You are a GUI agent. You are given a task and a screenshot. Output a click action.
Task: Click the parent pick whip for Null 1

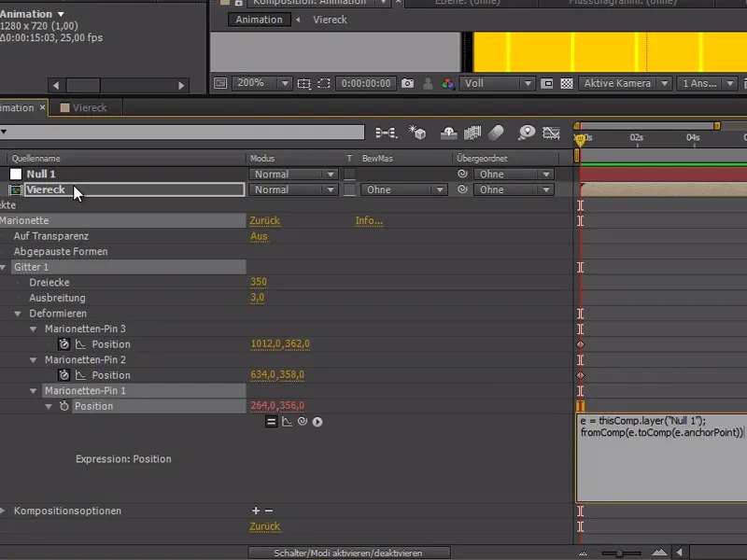click(462, 174)
